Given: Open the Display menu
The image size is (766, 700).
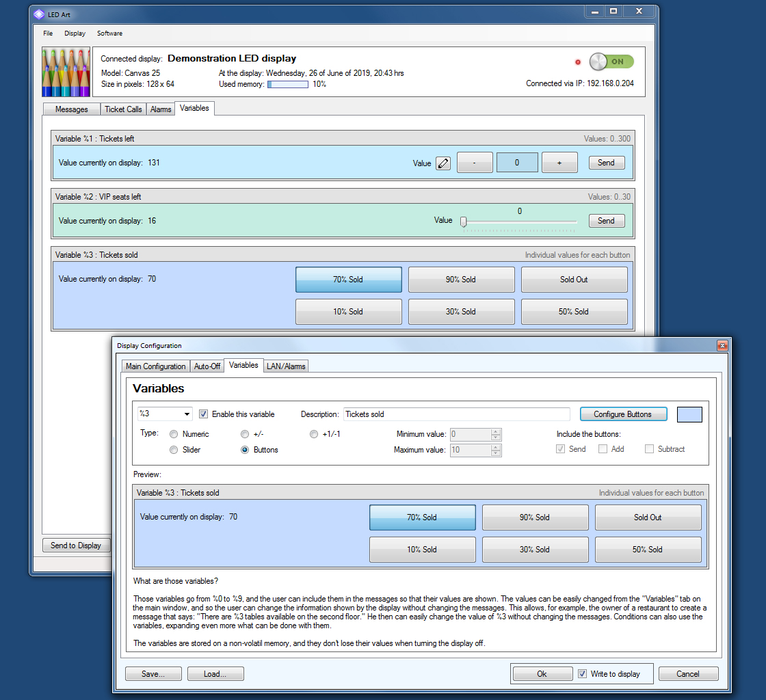Looking at the screenshot, I should [x=75, y=33].
